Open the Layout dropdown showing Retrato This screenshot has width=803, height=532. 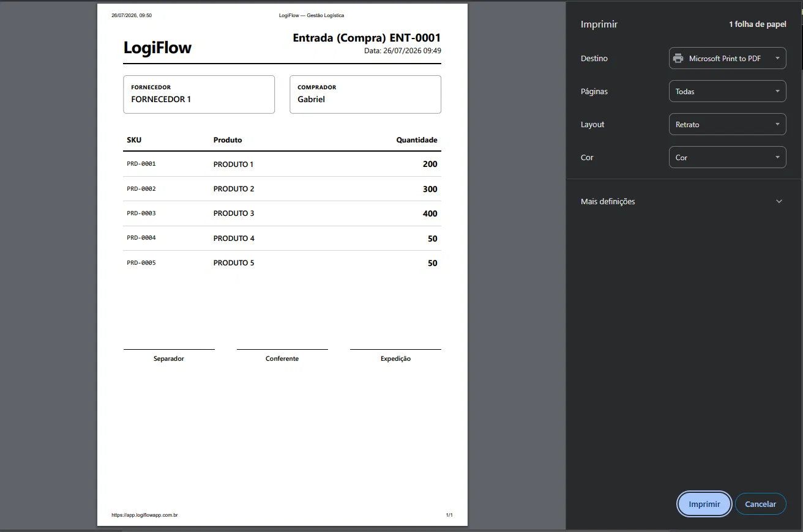click(727, 124)
